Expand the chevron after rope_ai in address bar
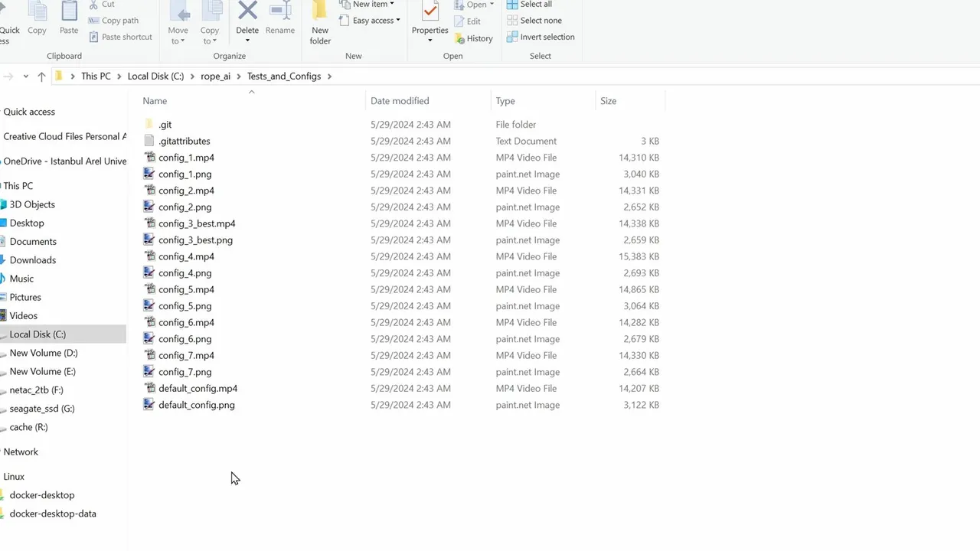The image size is (980, 551). point(239,77)
